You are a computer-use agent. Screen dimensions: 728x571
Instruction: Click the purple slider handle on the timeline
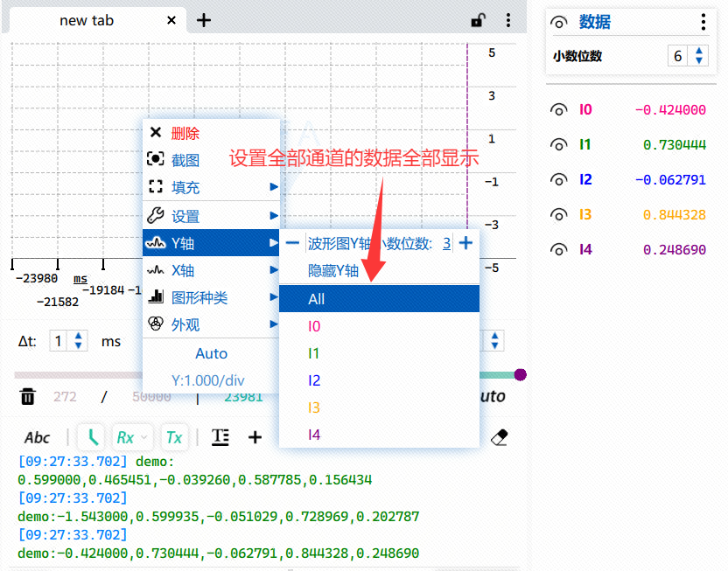tap(521, 374)
